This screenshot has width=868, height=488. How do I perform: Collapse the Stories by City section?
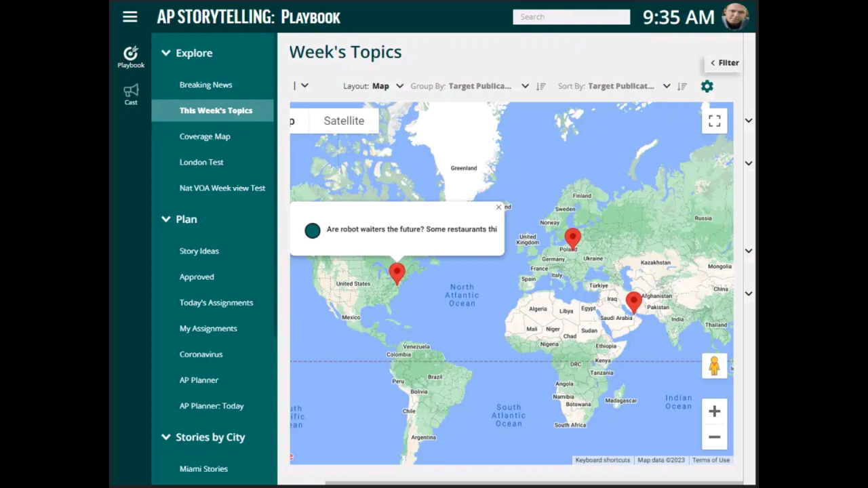(x=165, y=437)
